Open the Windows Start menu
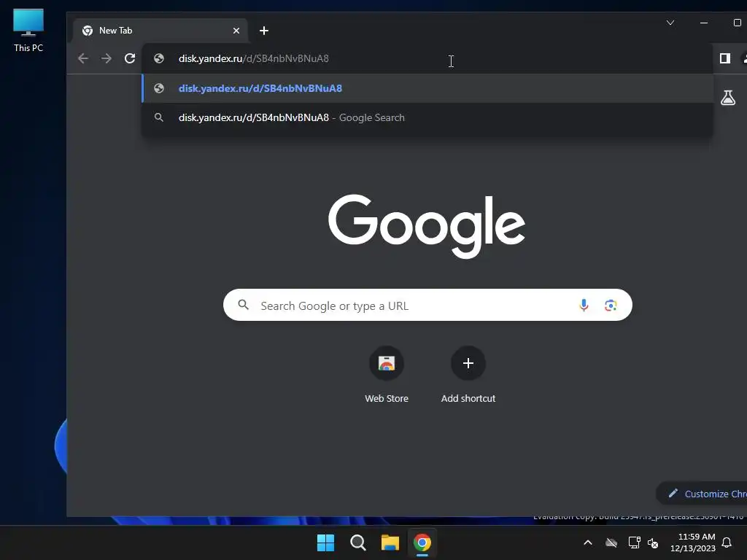Screen dimensions: 747x560 [x=326, y=542]
